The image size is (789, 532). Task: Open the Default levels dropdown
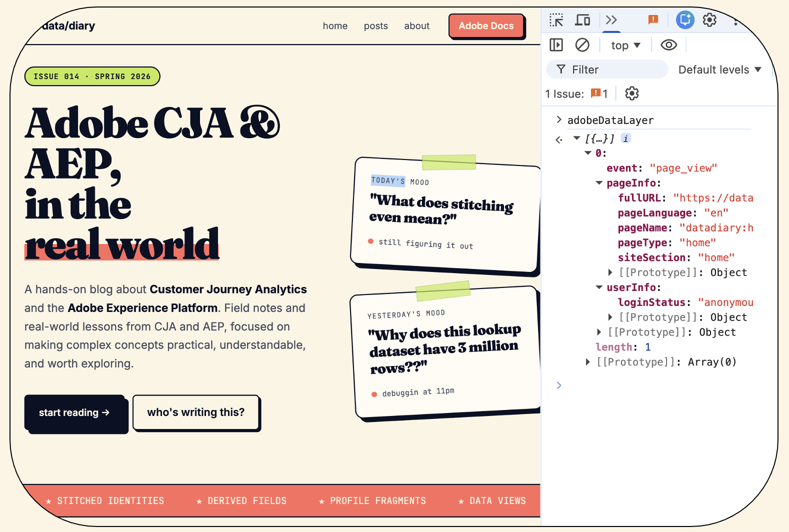(719, 69)
